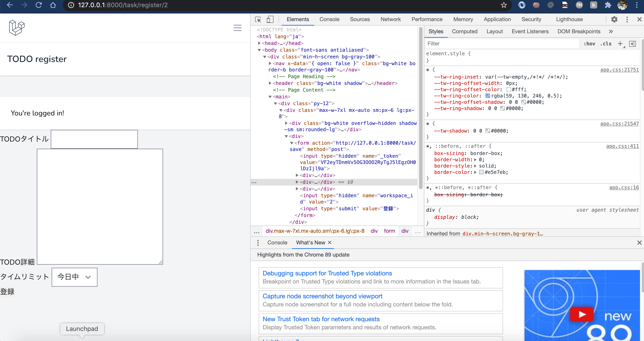The image size is (644, 341).
Task: Expand the nav node in Elements tree
Action: click(x=269, y=63)
